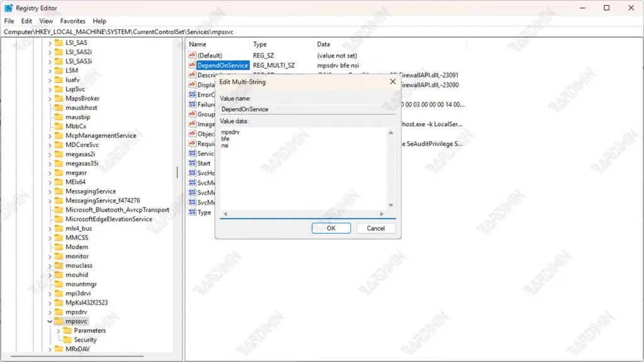This screenshot has width=644, height=362.
Task: Click the value data scroll left arrow
Action: (225, 214)
